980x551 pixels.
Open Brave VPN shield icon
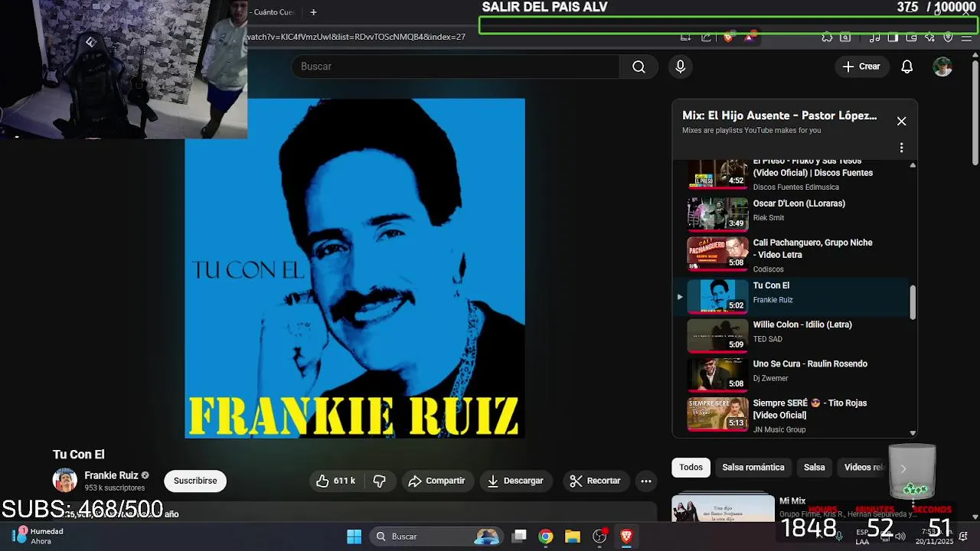point(948,37)
